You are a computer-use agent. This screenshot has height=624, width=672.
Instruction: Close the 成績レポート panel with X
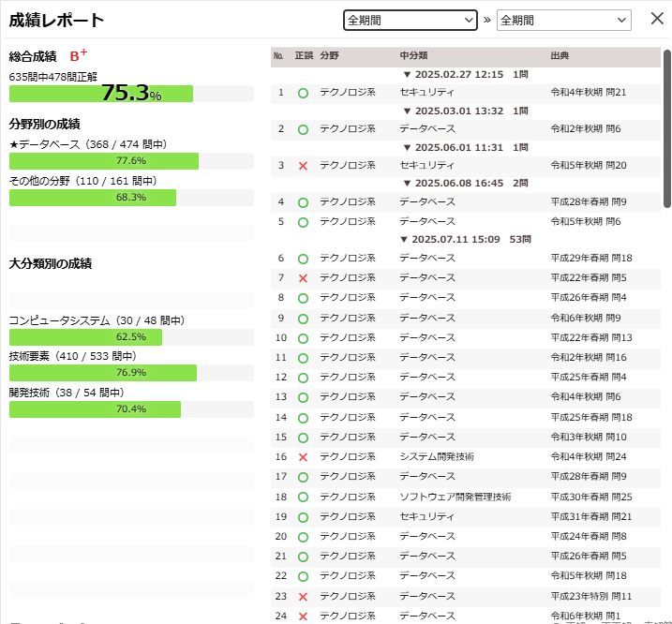coord(657,19)
